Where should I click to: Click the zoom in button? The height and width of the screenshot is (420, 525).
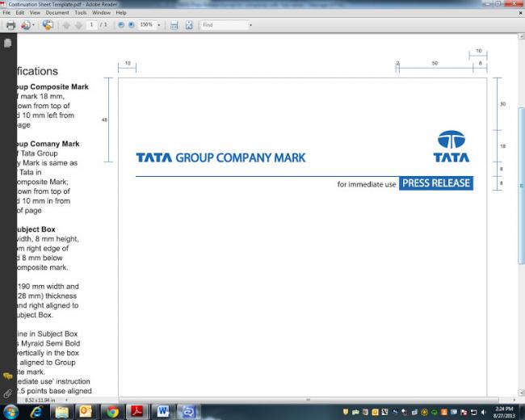click(x=131, y=25)
